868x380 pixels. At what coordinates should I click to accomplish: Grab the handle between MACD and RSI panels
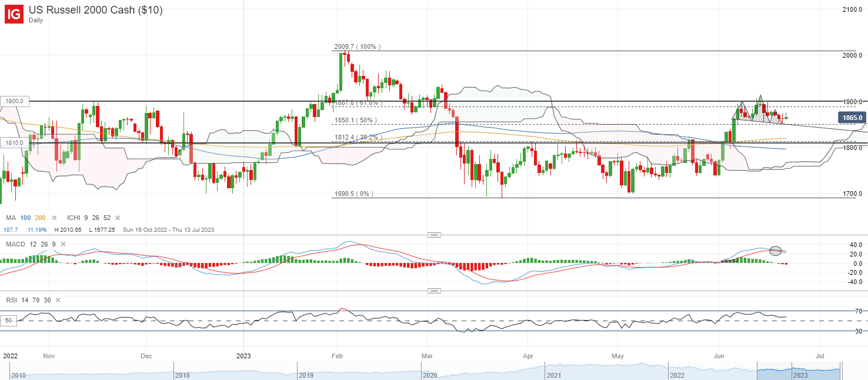coord(434,291)
